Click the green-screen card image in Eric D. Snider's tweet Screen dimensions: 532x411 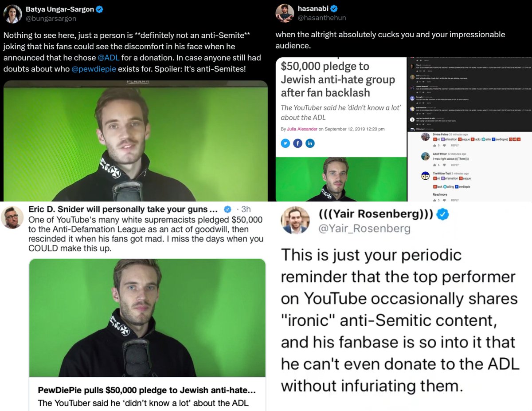pyautogui.click(x=147, y=318)
